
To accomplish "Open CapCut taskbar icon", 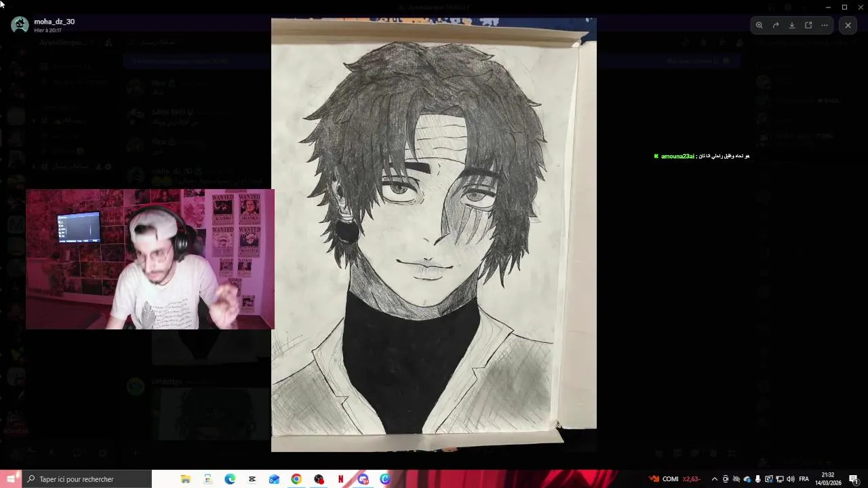I will point(252,479).
